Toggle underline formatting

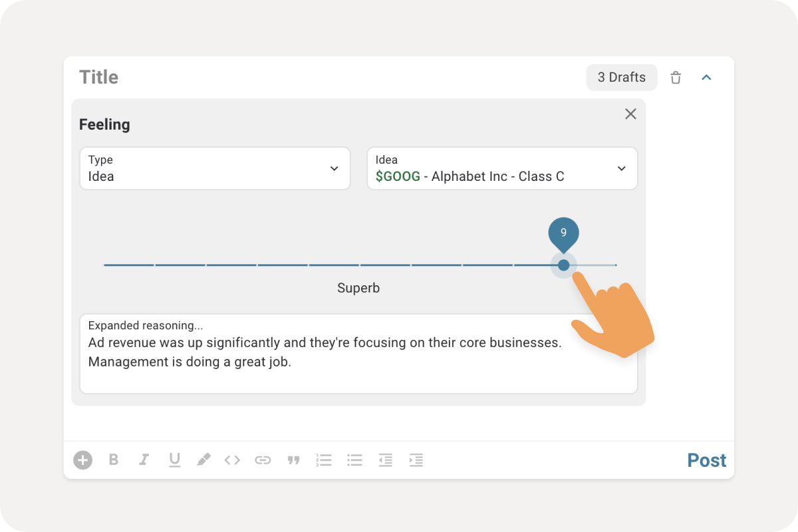(174, 460)
